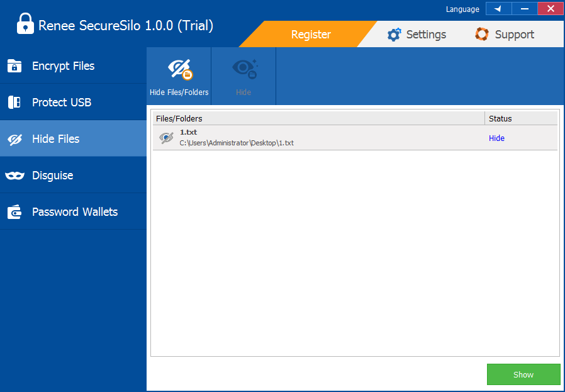
Task: Click the crossed eye icon beside 1.txt
Action: pyautogui.click(x=166, y=138)
